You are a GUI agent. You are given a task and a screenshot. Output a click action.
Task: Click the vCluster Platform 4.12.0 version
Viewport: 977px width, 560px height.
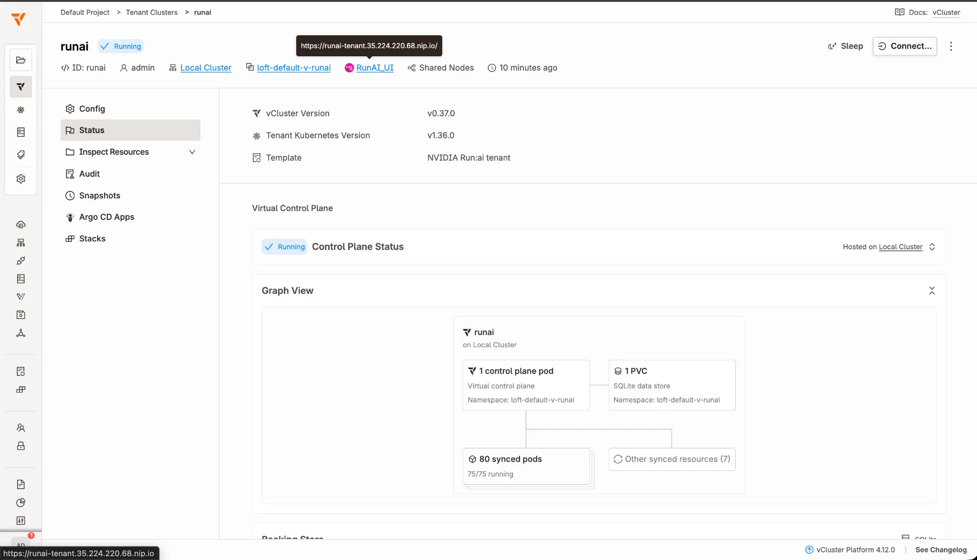(x=850, y=550)
